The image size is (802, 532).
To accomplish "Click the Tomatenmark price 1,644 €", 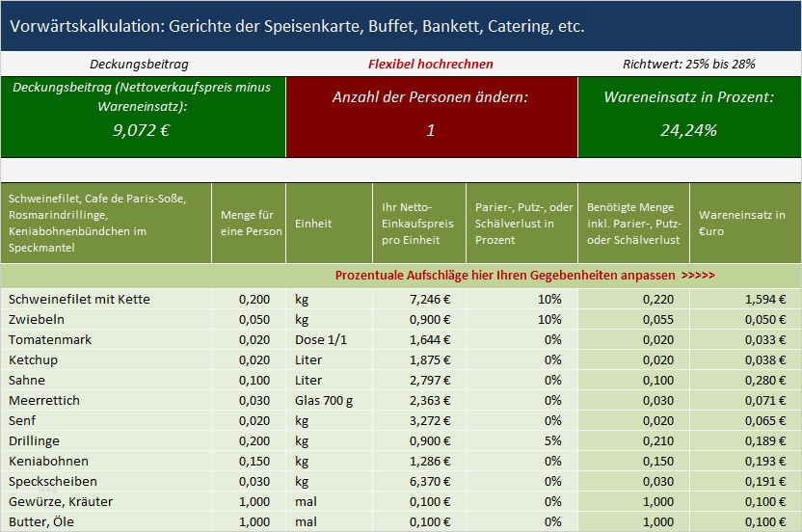I will [430, 339].
